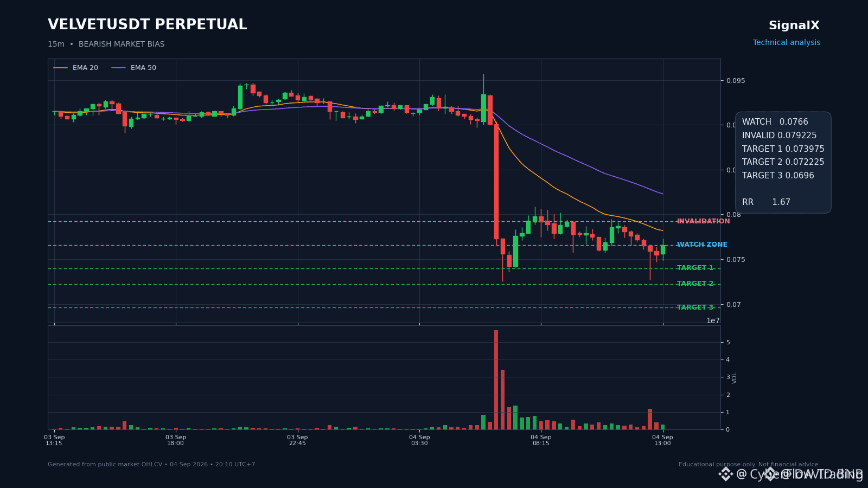Click the tallest red volume bar
This screenshot has width=868, height=488.
[496, 380]
